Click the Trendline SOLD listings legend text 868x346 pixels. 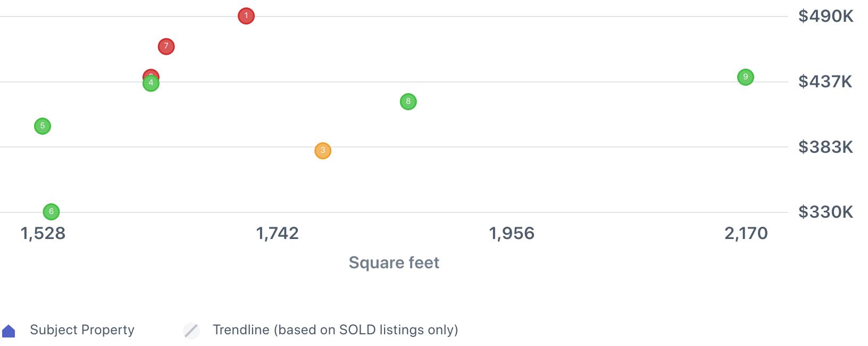click(335, 330)
